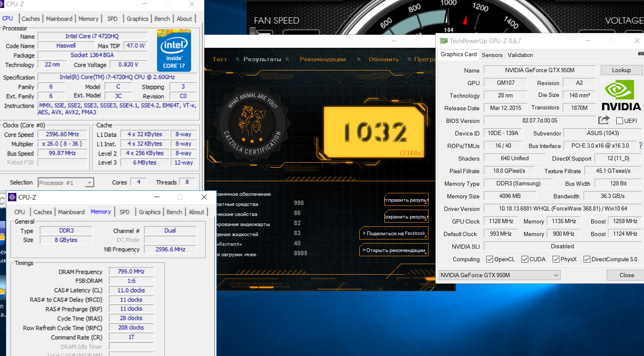Click the Driver Version field in GPU-Z
The width and height of the screenshot is (644, 356).
click(563, 208)
